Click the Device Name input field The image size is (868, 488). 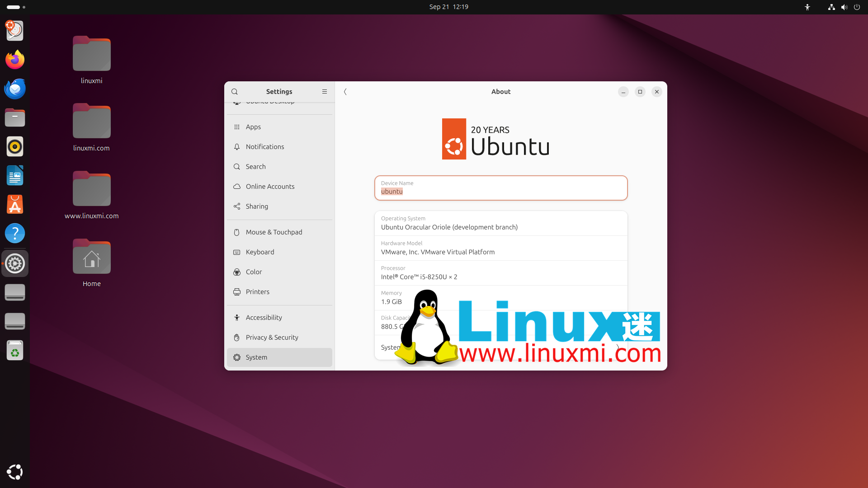coord(501,188)
